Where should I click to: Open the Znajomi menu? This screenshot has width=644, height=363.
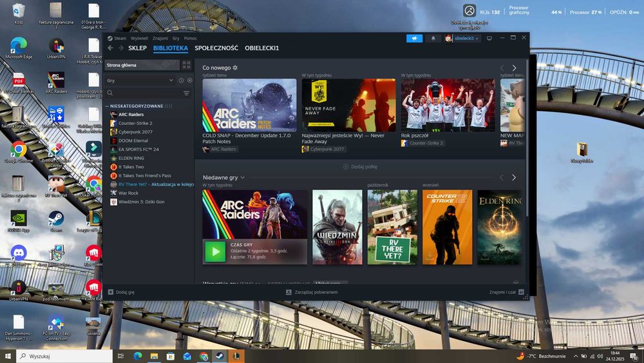(160, 38)
